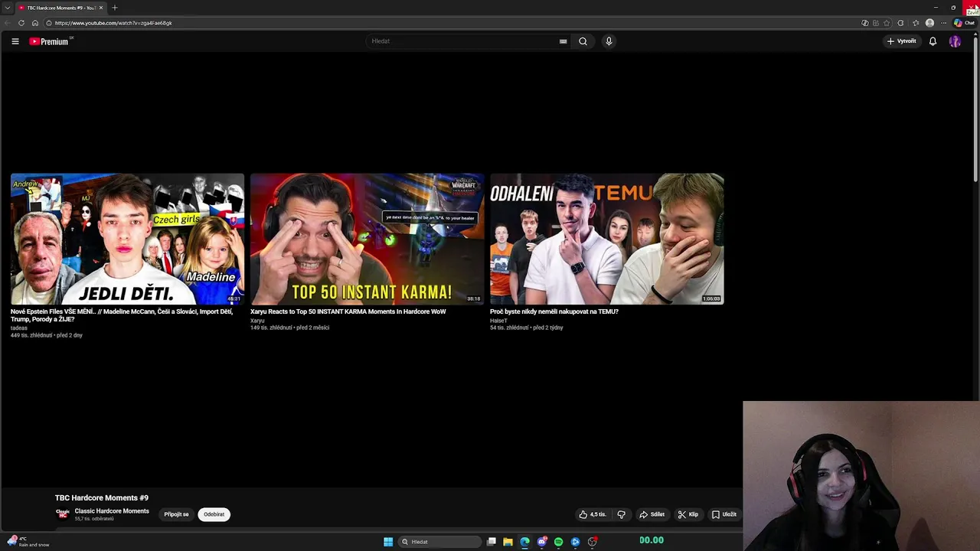The width and height of the screenshot is (980, 551).
Task: Open the weather widget Rain and snow
Action: pos(29,542)
